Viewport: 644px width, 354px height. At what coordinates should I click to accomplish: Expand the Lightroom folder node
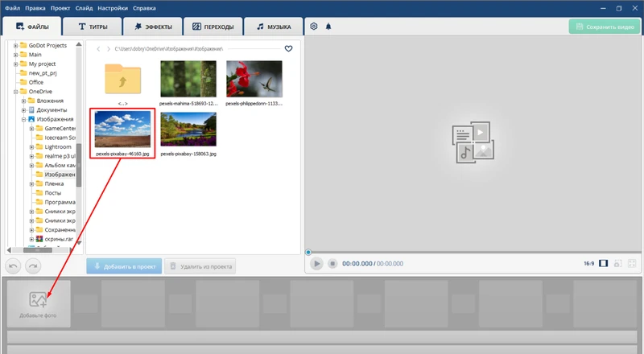pos(31,147)
